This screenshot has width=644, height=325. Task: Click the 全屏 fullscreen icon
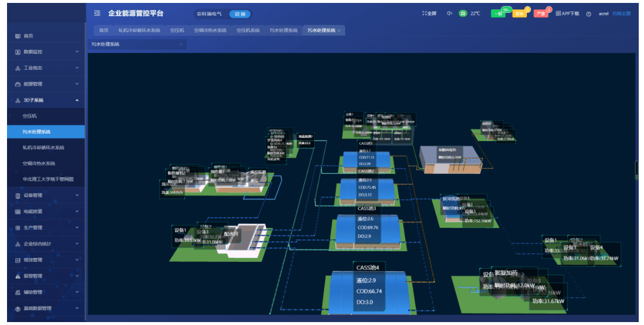[425, 13]
